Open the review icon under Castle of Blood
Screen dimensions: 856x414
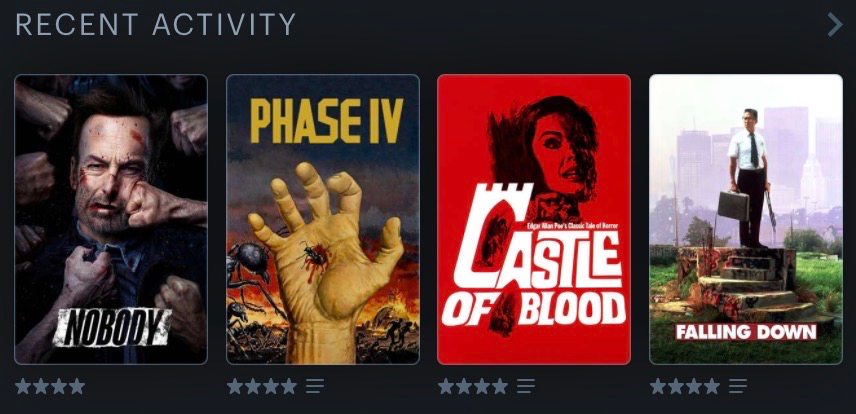coord(526,387)
